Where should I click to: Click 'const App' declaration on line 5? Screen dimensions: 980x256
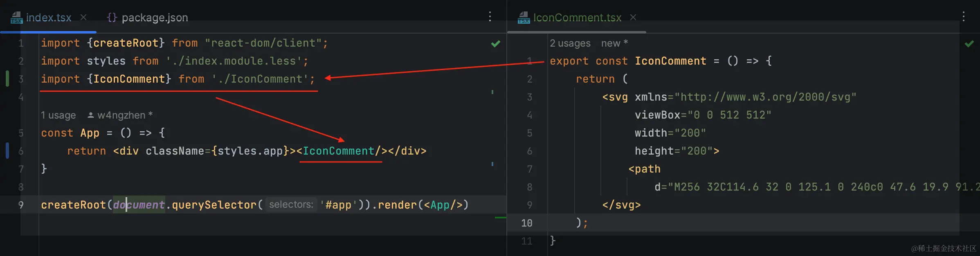click(70, 133)
